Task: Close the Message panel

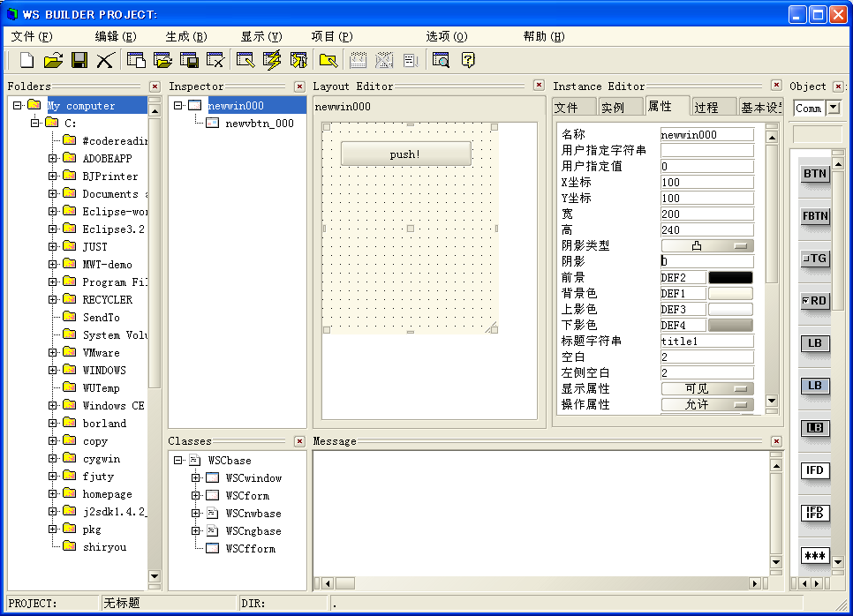Action: [x=777, y=441]
